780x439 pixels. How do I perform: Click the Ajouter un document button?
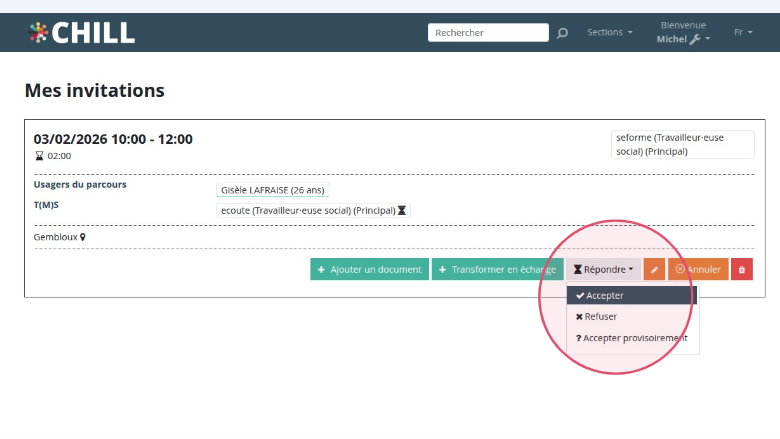369,269
